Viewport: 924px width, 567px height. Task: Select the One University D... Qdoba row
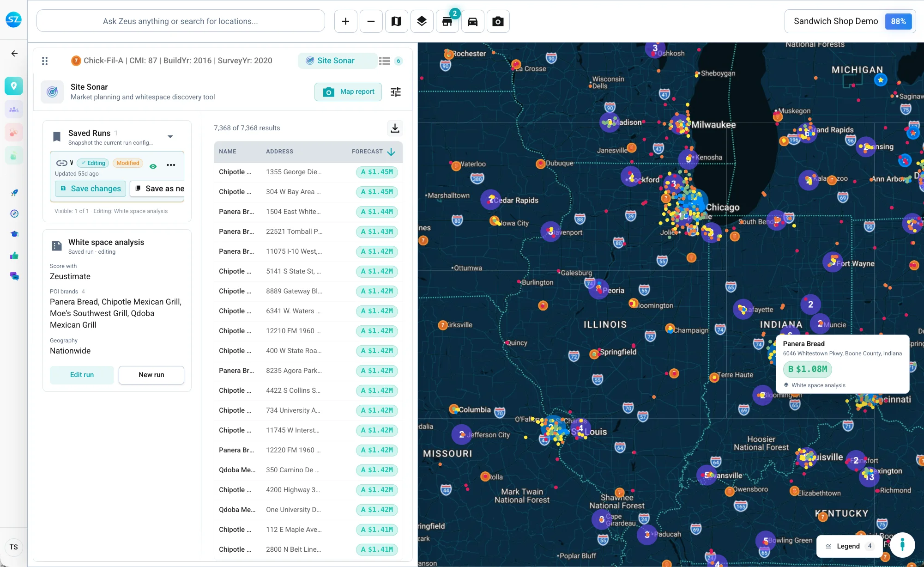(308, 510)
